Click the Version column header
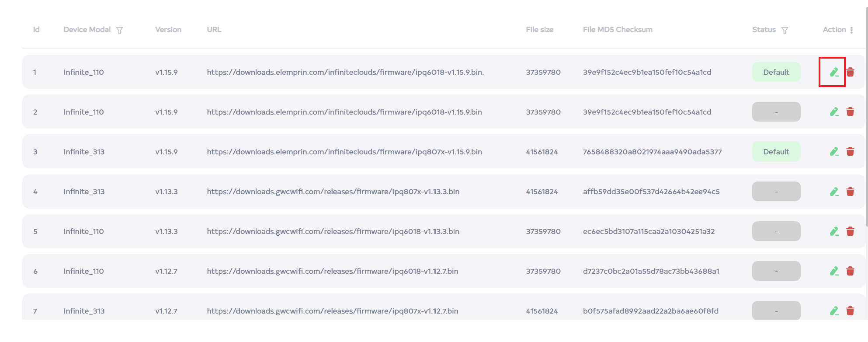 pos(168,30)
